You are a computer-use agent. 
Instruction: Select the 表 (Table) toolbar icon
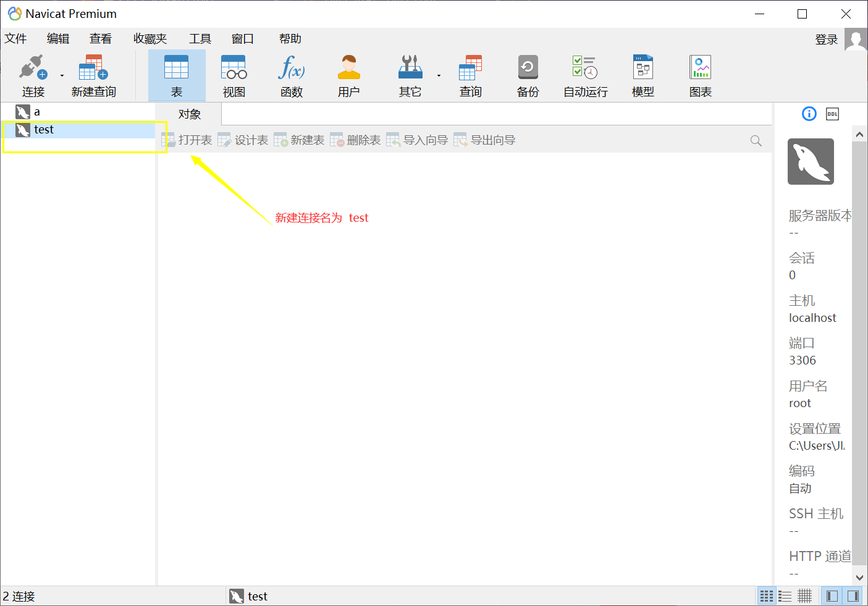pyautogui.click(x=177, y=75)
